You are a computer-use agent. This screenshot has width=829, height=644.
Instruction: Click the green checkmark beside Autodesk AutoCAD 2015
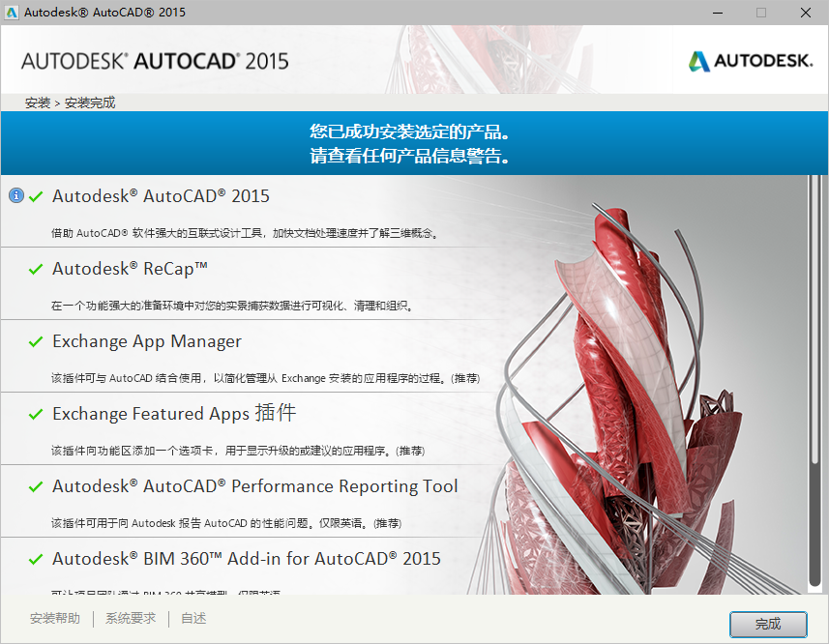tap(36, 195)
